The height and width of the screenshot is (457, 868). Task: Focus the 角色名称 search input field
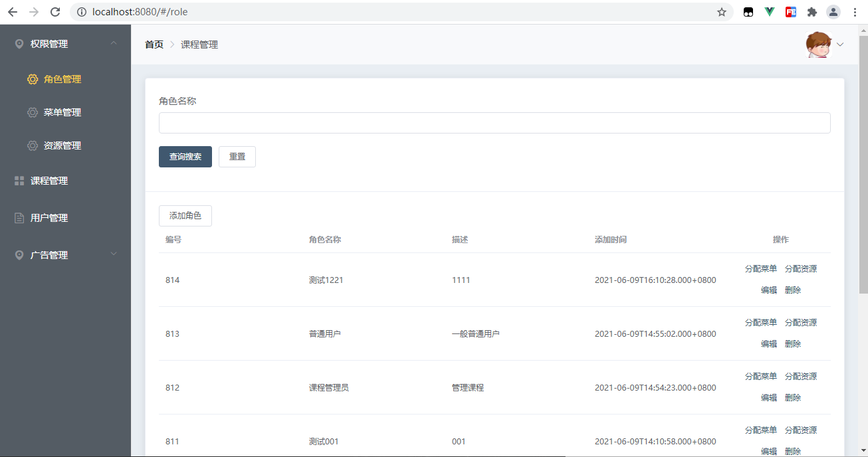494,123
